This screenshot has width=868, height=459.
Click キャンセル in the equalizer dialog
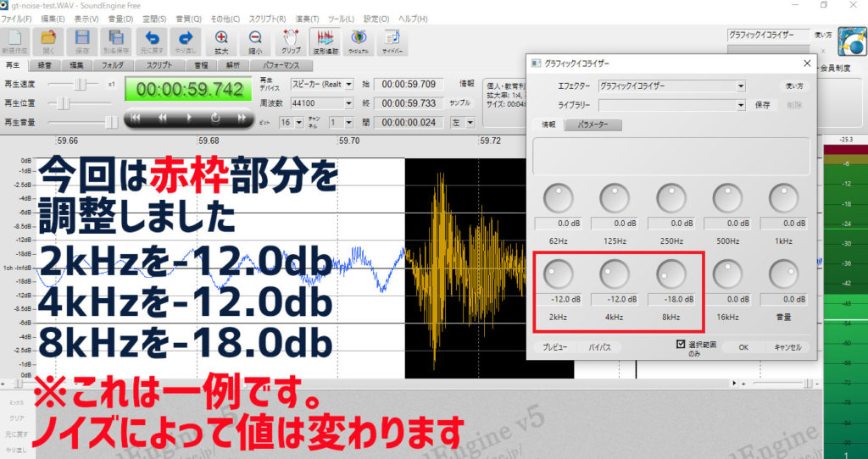tap(787, 347)
